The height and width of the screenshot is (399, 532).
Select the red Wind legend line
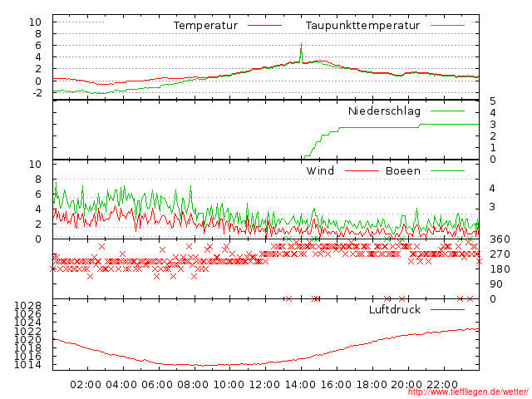point(362,170)
